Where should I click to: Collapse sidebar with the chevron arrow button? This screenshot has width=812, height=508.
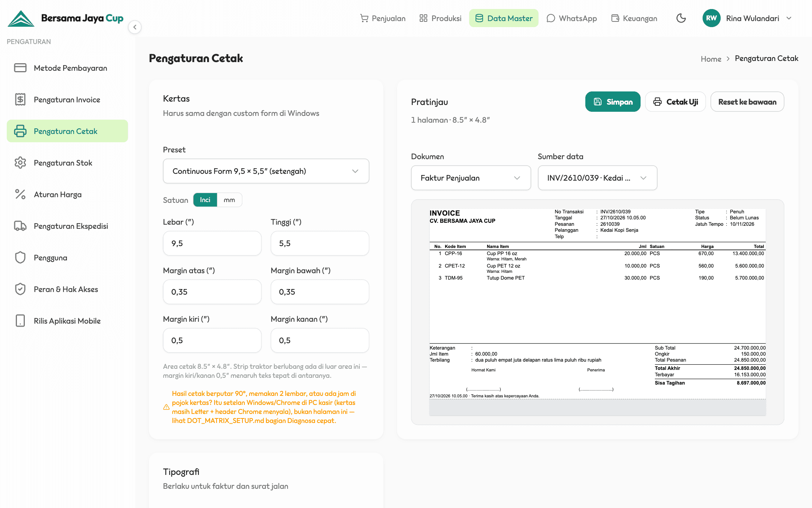tap(135, 27)
